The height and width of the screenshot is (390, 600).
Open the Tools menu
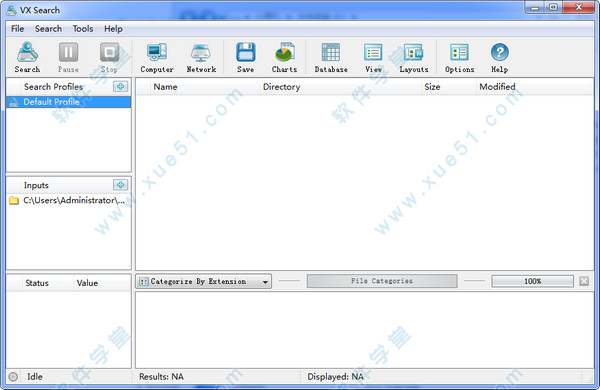pos(83,29)
